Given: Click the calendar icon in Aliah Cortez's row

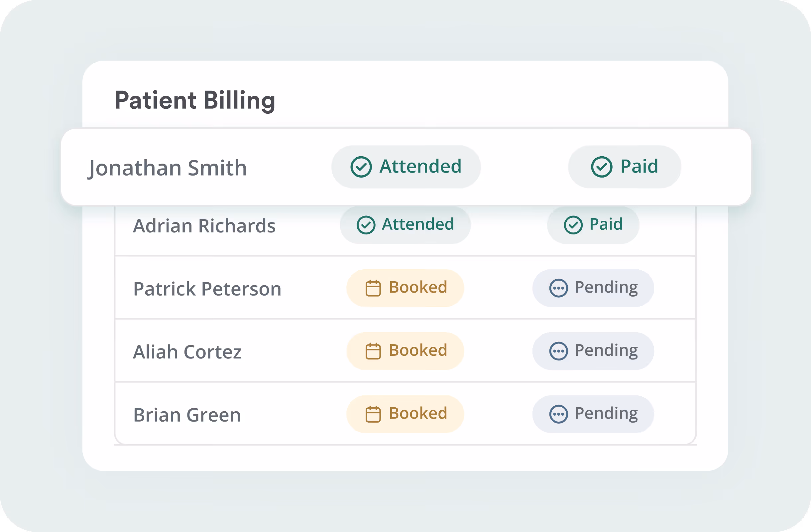Looking at the screenshot, I should (373, 351).
